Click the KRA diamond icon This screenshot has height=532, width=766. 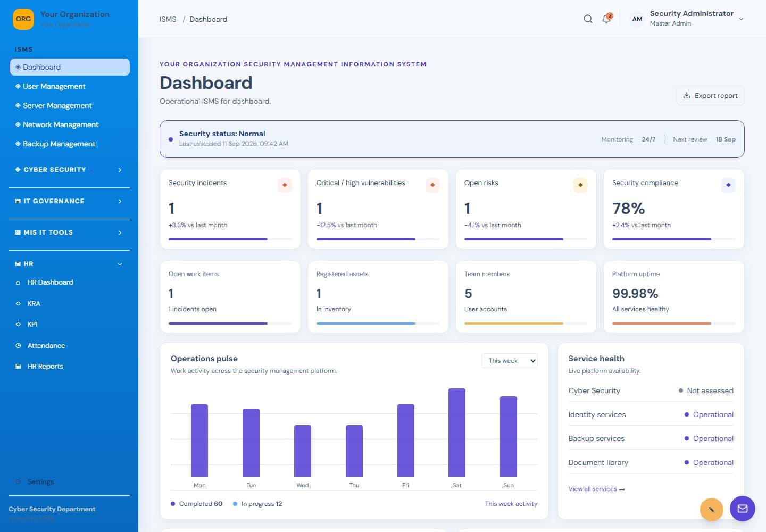18,304
